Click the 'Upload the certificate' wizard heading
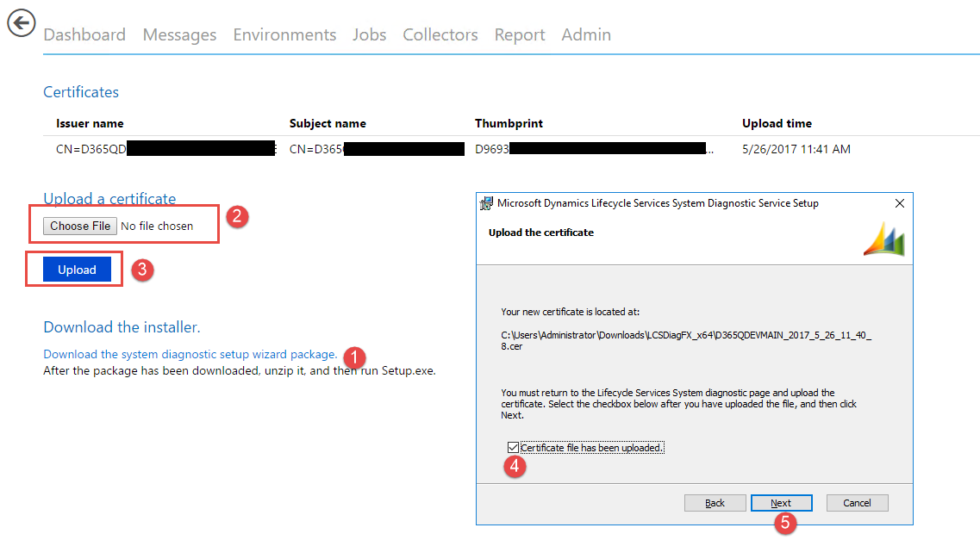980x540 pixels. [541, 233]
